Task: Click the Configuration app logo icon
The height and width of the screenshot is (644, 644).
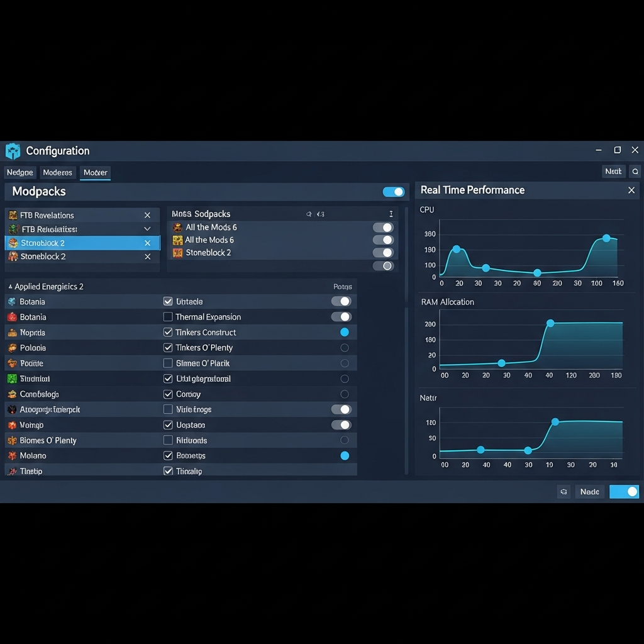Action: (x=13, y=151)
